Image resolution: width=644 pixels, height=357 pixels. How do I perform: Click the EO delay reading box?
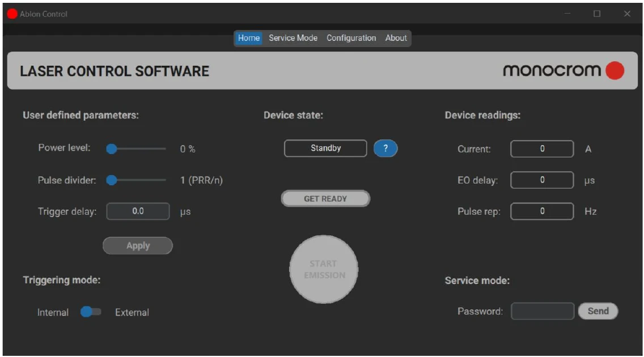click(542, 180)
